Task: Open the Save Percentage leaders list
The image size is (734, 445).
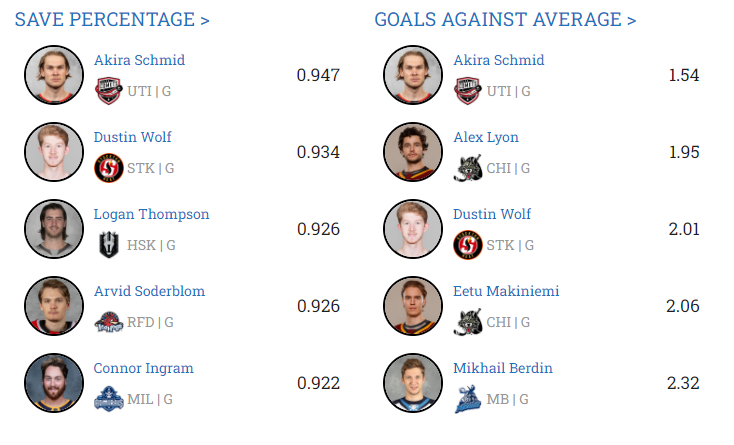Action: [112, 19]
